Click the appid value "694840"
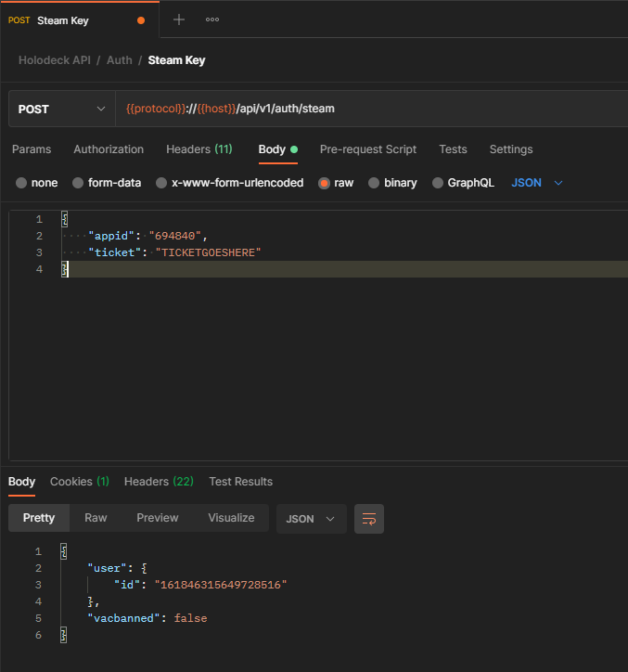The height and width of the screenshot is (672, 628). tap(174, 236)
